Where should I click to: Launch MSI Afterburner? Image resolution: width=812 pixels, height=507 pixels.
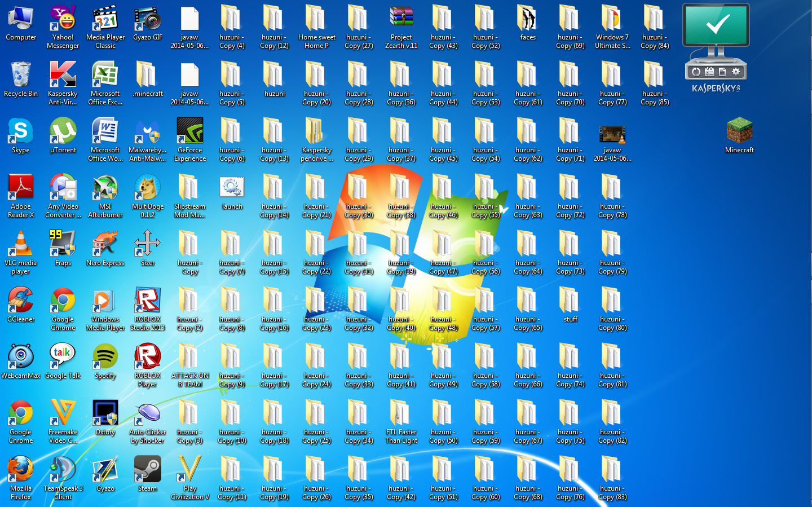coord(105,197)
